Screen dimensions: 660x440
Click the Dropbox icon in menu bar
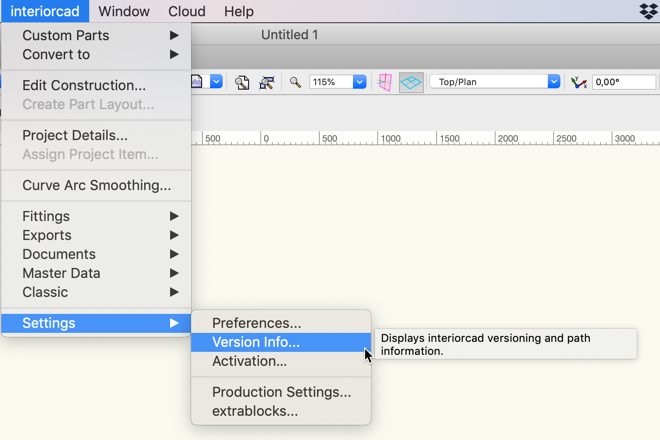tap(649, 11)
